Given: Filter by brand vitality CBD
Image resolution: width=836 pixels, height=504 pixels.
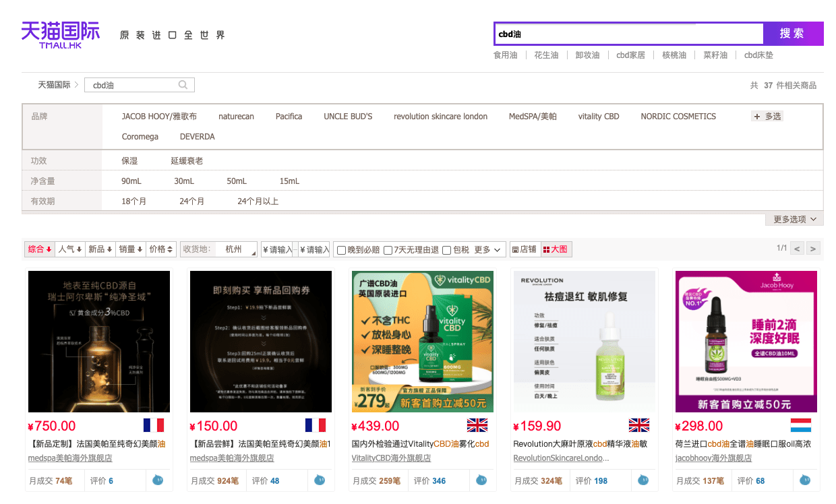Looking at the screenshot, I should [x=599, y=117].
